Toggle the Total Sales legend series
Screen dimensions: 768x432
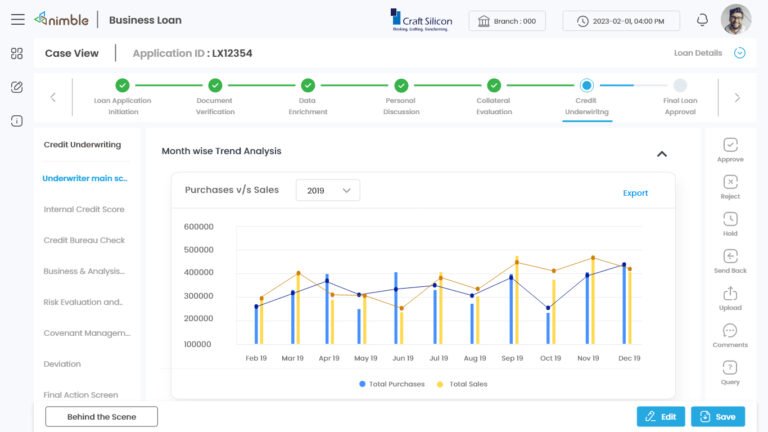pyautogui.click(x=462, y=384)
